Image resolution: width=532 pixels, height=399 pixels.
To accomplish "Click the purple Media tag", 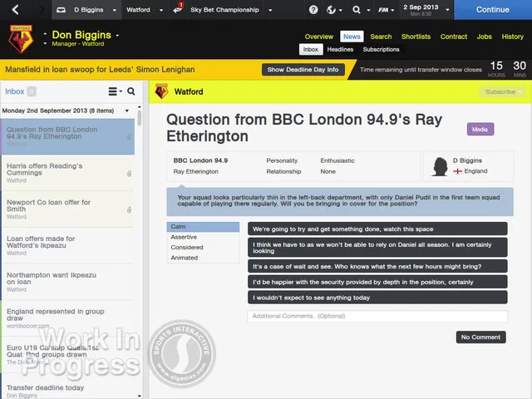I will pos(480,130).
